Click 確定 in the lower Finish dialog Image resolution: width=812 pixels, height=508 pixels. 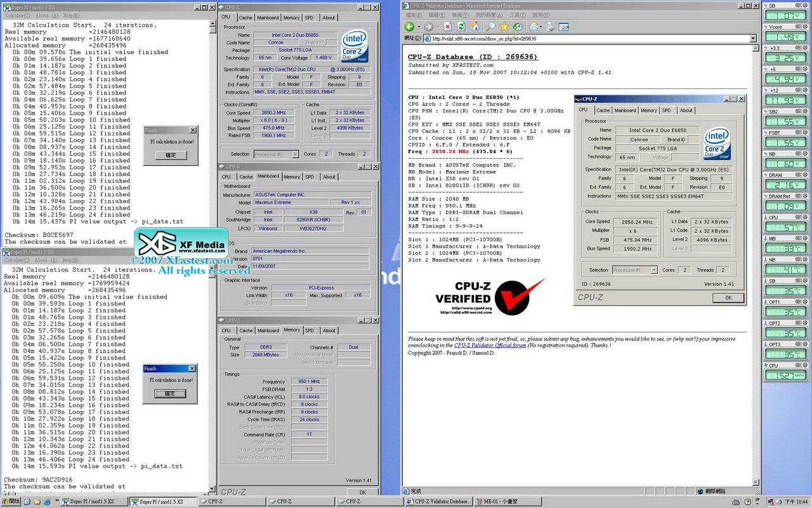171,394
